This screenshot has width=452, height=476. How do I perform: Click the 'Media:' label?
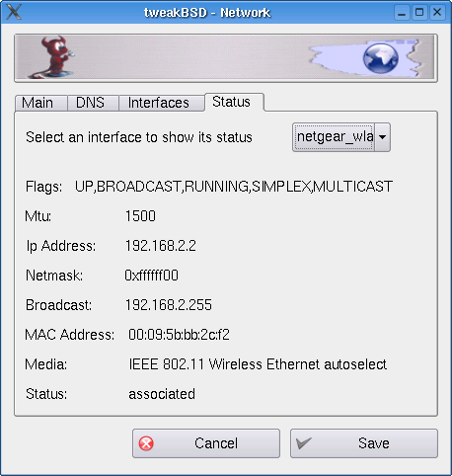point(46,364)
